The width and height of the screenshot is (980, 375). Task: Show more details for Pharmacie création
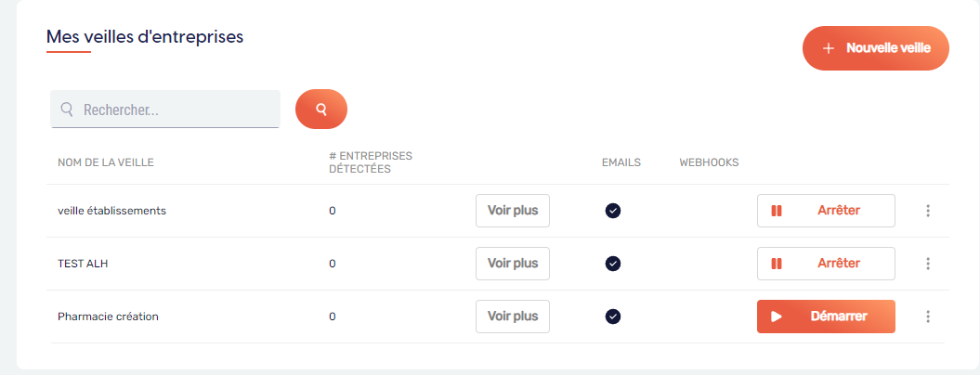coord(513,317)
